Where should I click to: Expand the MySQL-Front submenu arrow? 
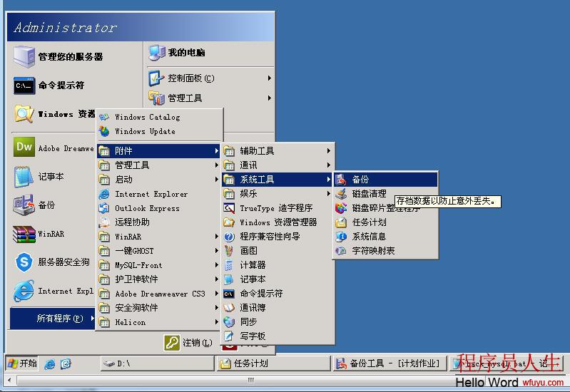pos(217,265)
